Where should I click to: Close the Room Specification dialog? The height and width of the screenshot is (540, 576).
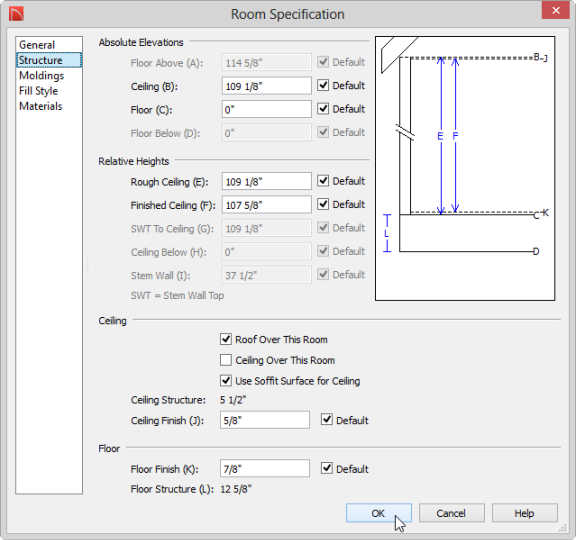555,10
